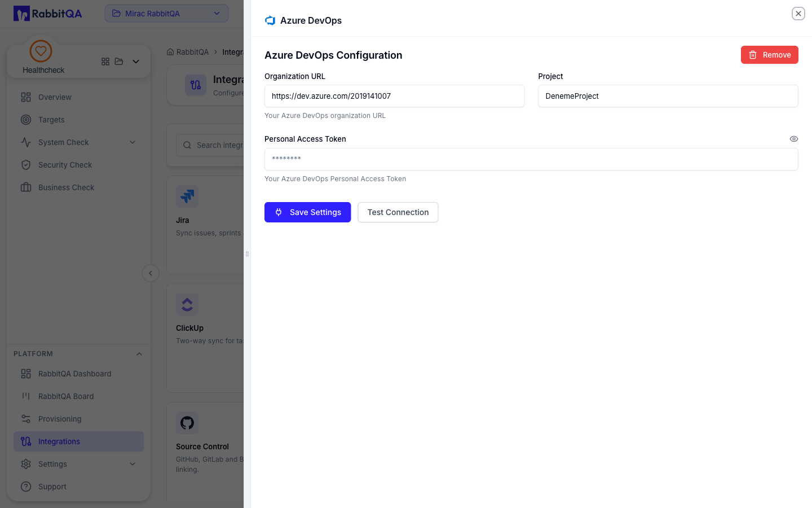
Task: Click the RabbitQA breadcrumb home link
Action: (188, 52)
